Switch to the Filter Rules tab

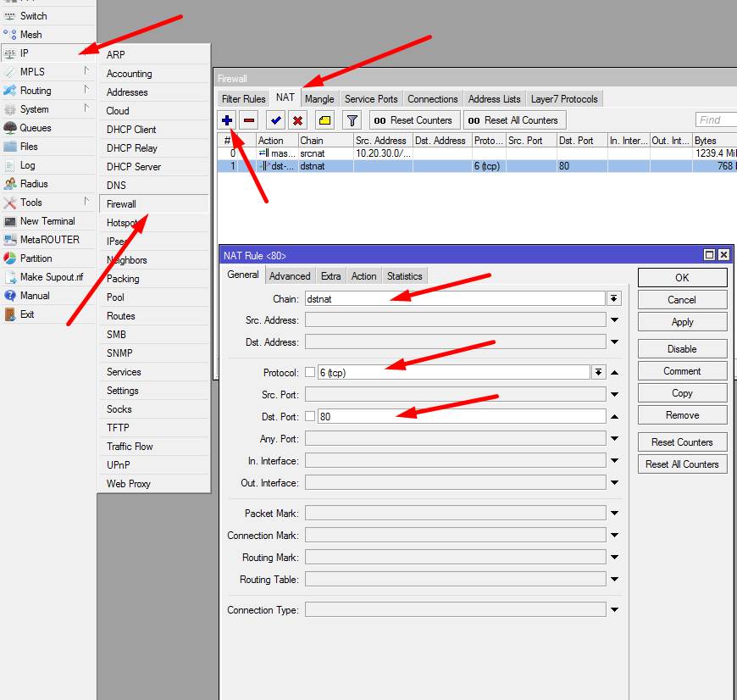pos(244,99)
